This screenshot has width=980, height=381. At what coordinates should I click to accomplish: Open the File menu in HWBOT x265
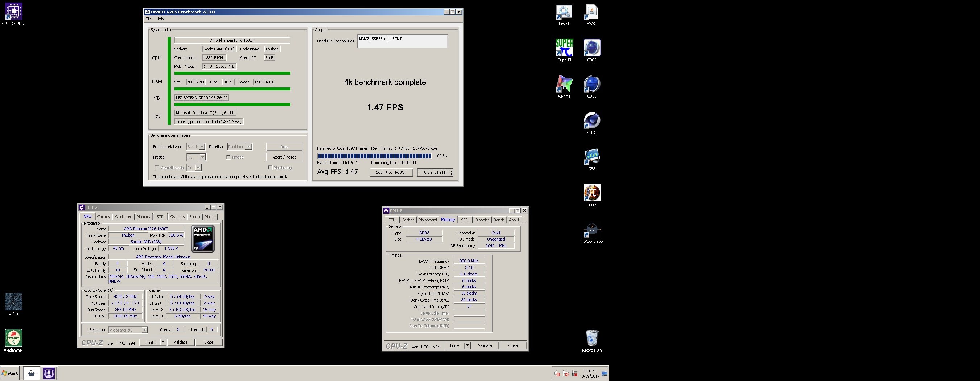(x=149, y=19)
